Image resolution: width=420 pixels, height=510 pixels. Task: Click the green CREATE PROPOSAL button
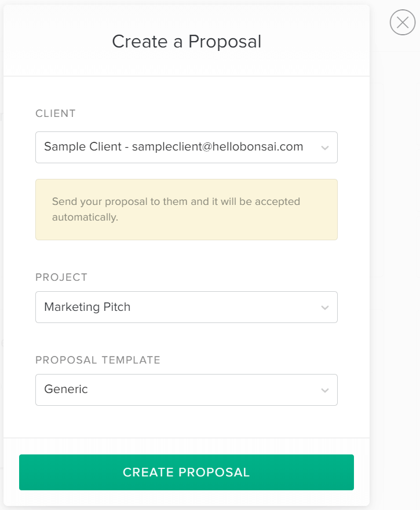[x=187, y=472]
